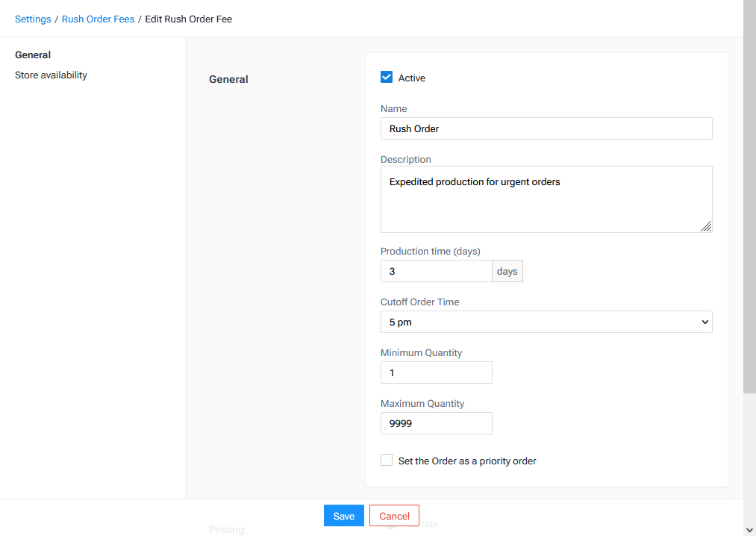Click the Minimum Quantity input
This screenshot has width=756, height=536.
tap(436, 372)
